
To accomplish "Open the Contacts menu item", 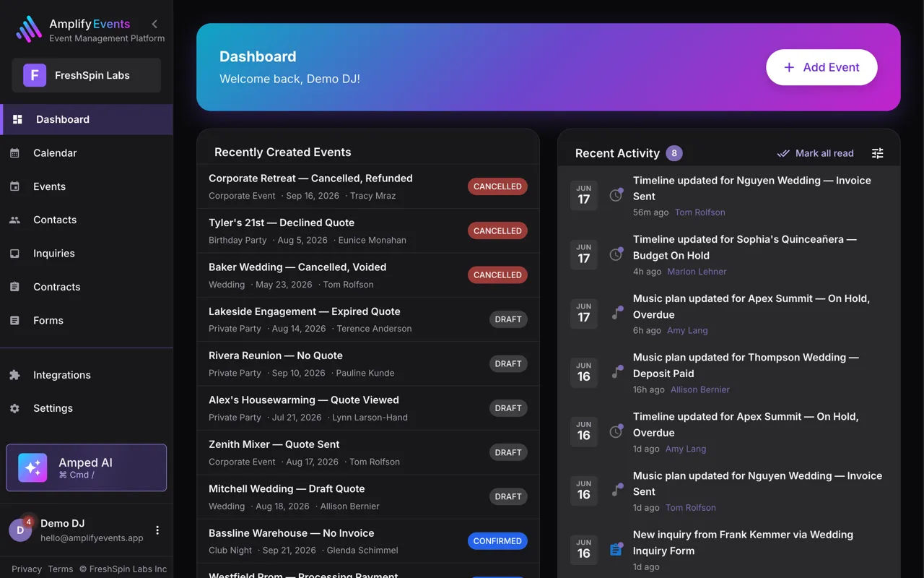I will [x=87, y=220].
